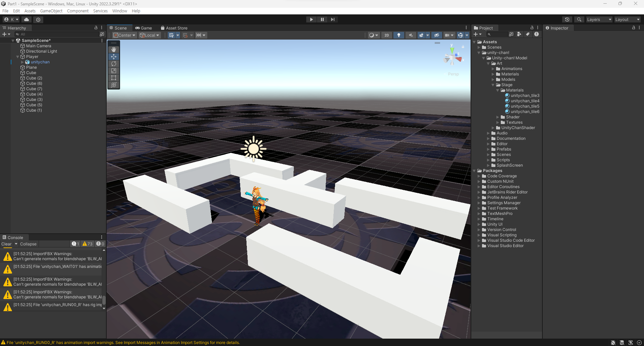Open the Layers dropdown
Image resolution: width=644 pixels, height=346 pixels.
coord(599,19)
